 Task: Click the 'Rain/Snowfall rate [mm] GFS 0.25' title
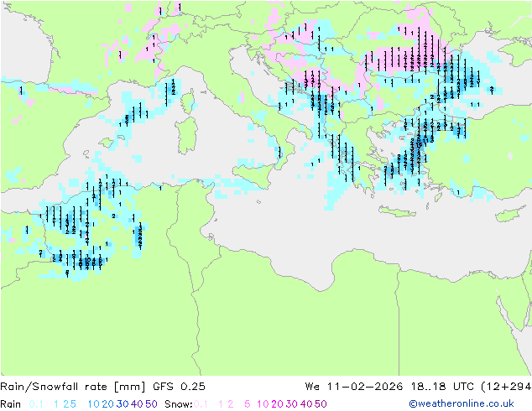[102, 387]
